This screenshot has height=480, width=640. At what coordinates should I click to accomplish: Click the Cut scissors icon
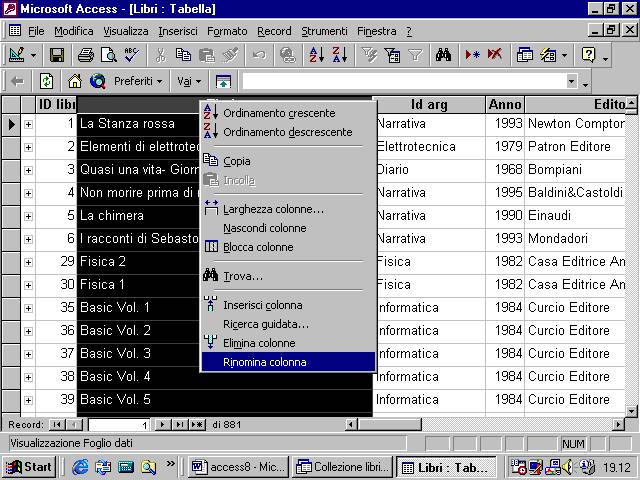tap(160, 55)
